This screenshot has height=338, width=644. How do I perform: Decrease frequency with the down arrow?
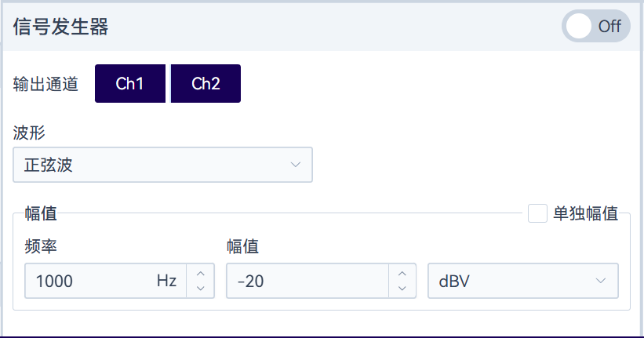point(200,289)
